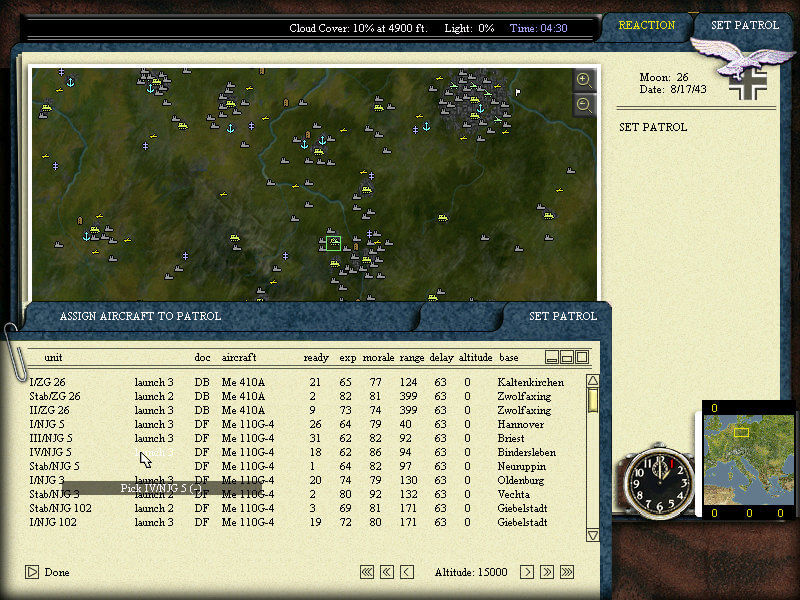The width and height of the screenshot is (800, 600).
Task: Increase altitude with the single right arrow
Action: pyautogui.click(x=527, y=572)
